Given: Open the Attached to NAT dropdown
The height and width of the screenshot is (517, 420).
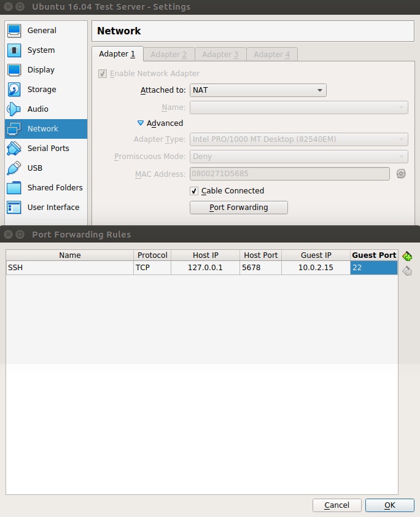Looking at the screenshot, I should click(x=258, y=90).
